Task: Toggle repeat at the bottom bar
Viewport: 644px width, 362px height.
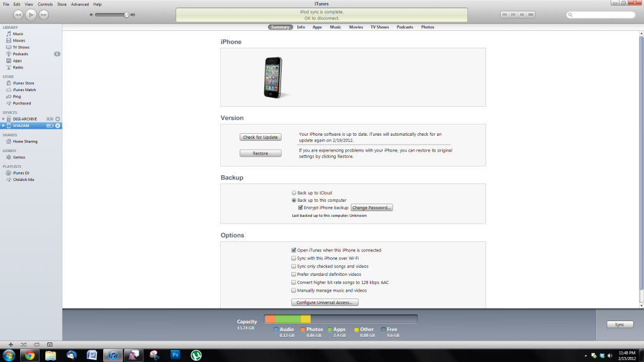Action: click(36, 345)
